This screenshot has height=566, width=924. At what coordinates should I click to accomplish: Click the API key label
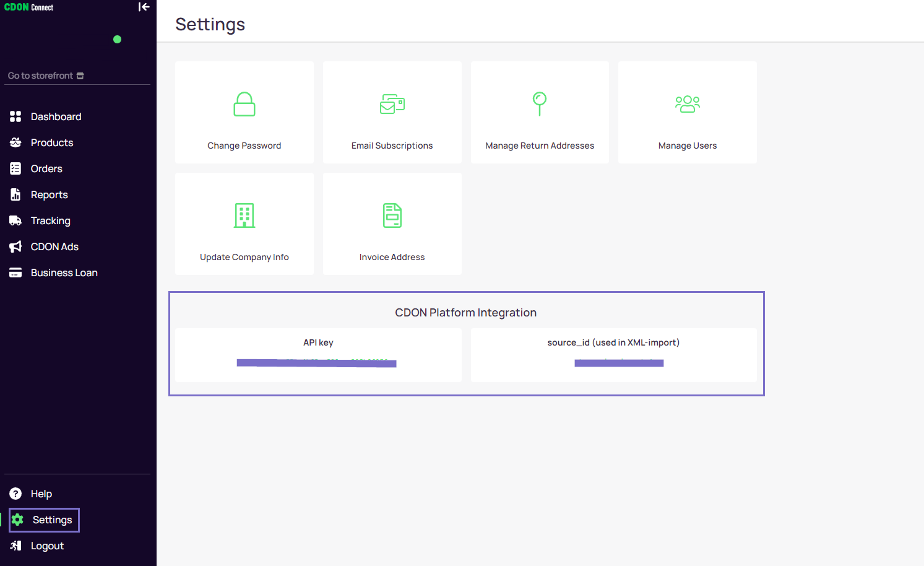[318, 342]
